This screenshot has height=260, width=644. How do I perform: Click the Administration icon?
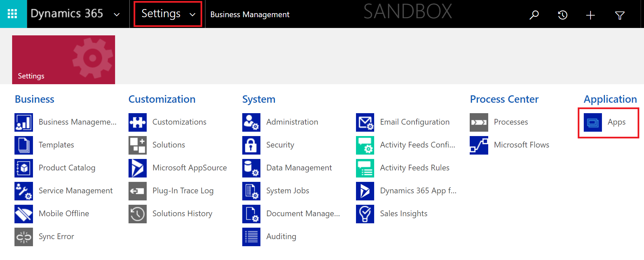click(x=251, y=122)
